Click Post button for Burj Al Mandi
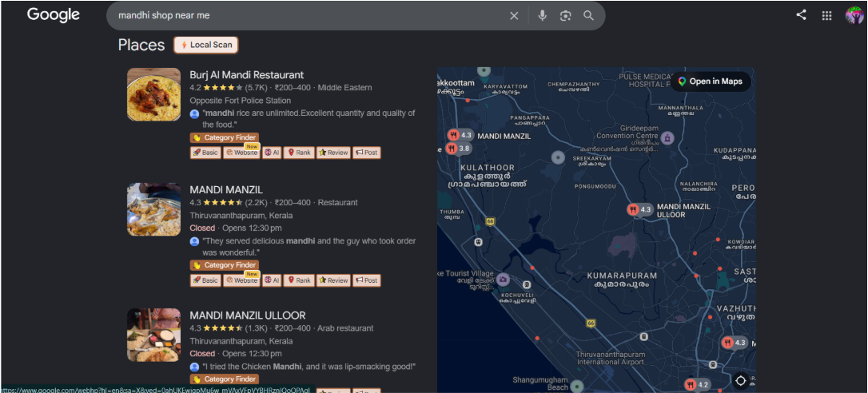The height and width of the screenshot is (393, 868). click(367, 153)
